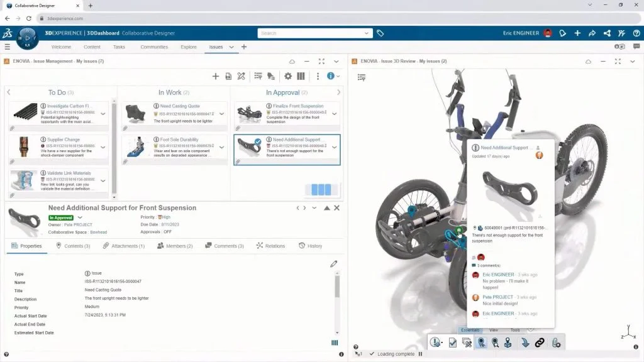644x362 pixels.
Task: Open the Relations tab
Action: (270, 246)
